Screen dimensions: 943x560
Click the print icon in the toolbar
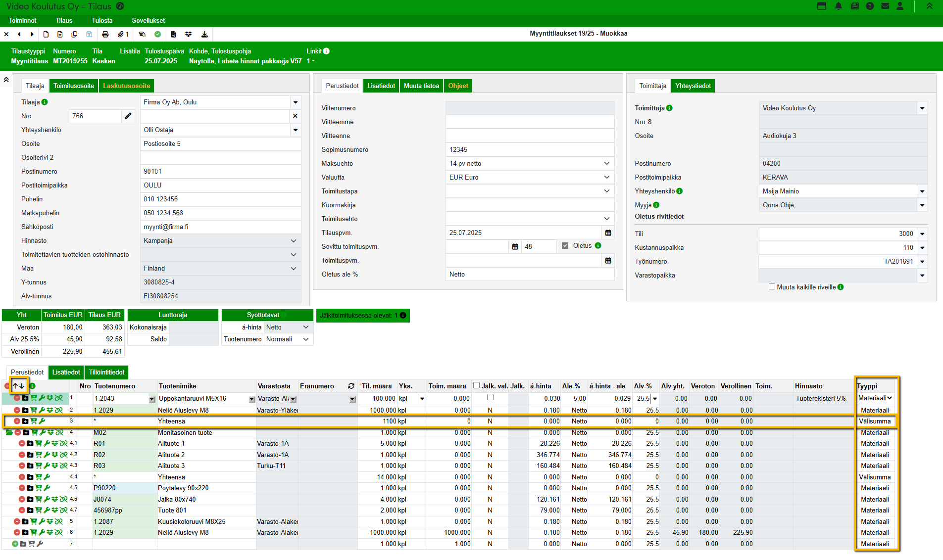(105, 34)
